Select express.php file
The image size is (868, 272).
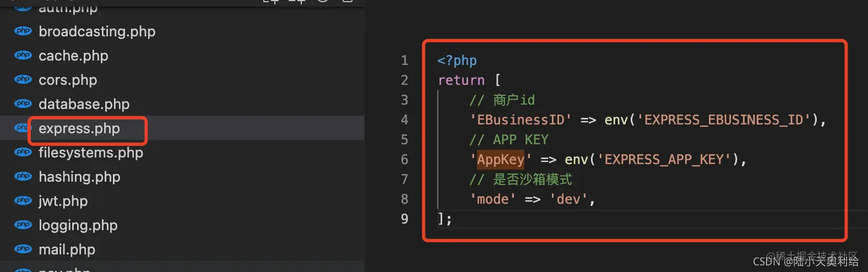point(79,129)
